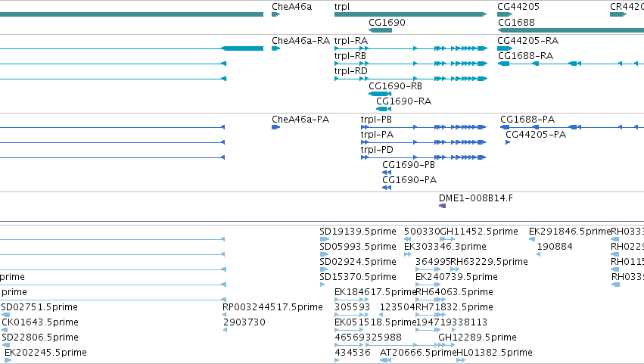Click the purple DME1-008B14.F arrow glyph
644x364 pixels.
click(x=443, y=206)
